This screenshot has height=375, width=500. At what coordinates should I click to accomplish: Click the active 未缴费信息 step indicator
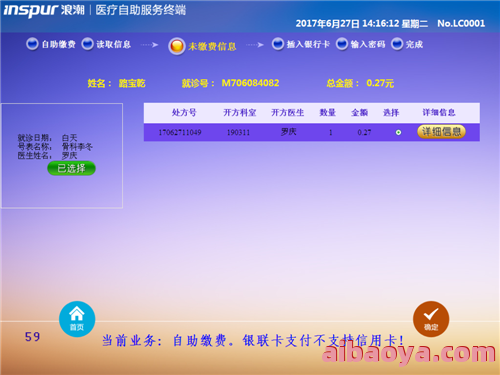pos(202,46)
